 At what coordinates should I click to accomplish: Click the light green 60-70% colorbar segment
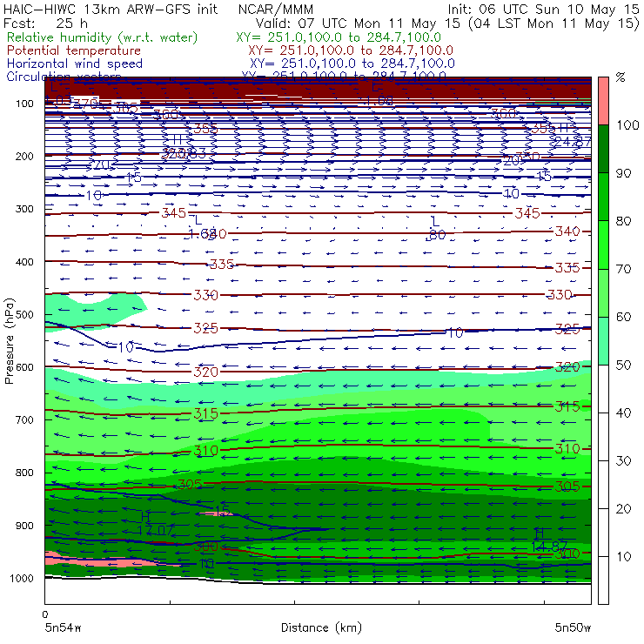603,292
